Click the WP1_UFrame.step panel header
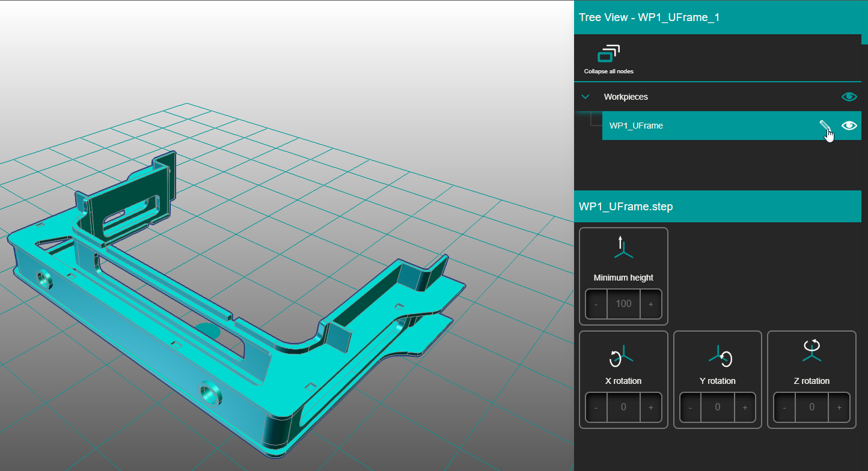Viewport: 868px width, 471px height. click(x=718, y=207)
